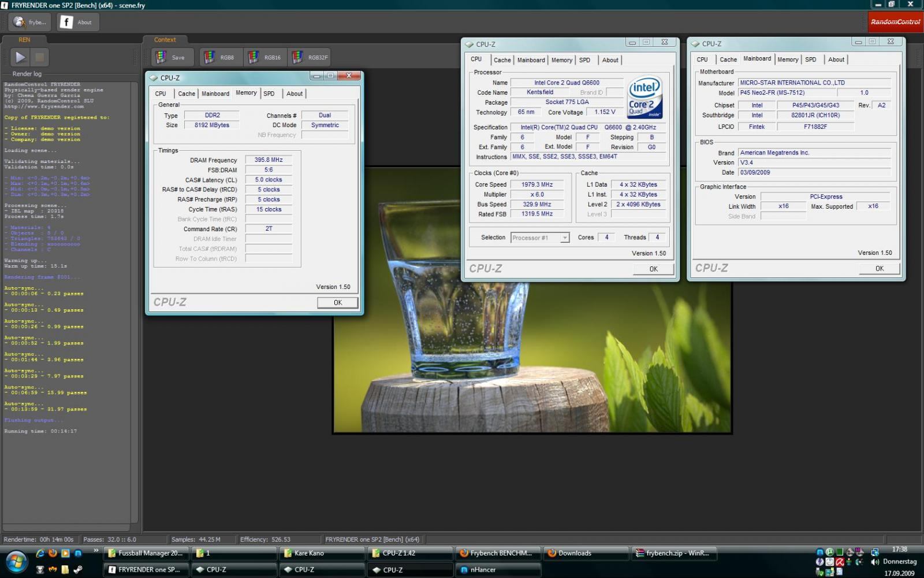The image size is (924, 578).
Task: Click the red antivirus tray icon
Action: 840,562
